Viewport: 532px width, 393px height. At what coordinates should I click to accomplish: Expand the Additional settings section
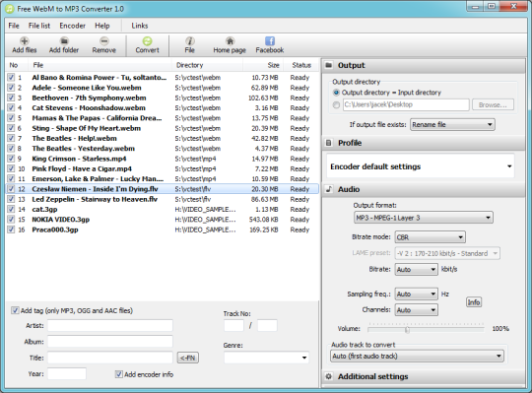[x=423, y=376]
